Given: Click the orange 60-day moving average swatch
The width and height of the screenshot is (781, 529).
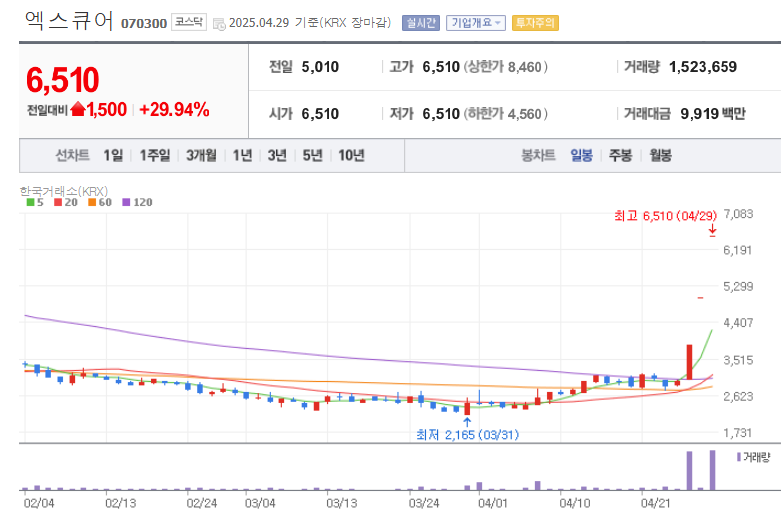Looking at the screenshot, I should [x=92, y=202].
